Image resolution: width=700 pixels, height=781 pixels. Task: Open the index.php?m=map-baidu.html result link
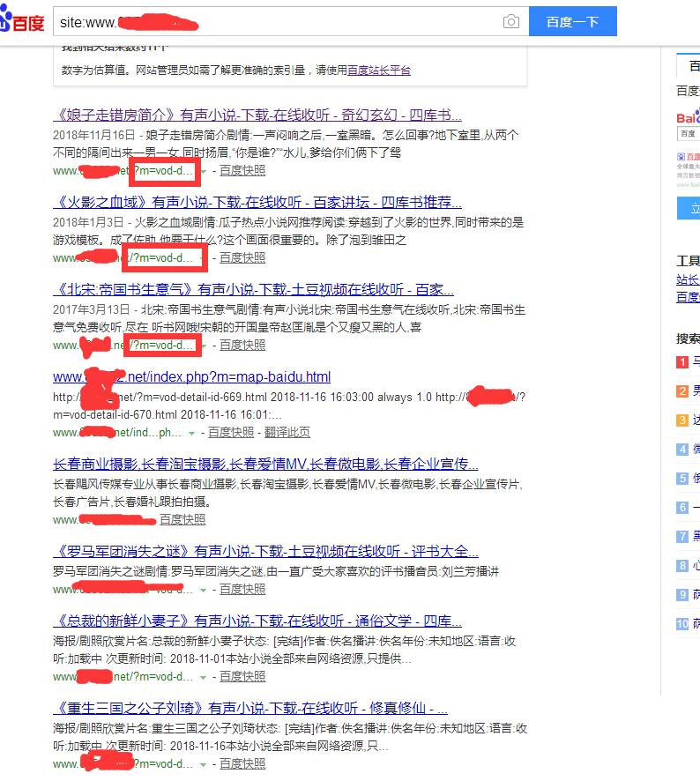pos(191,377)
